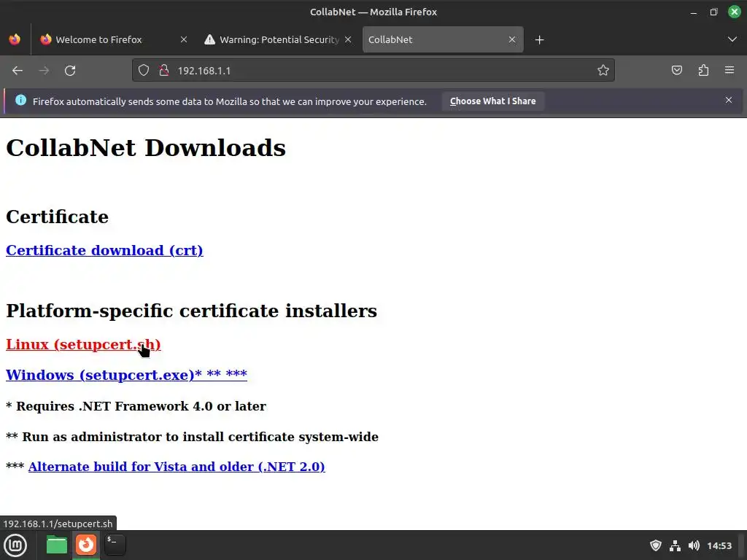Open the Firefox hamburger application menu
The image size is (747, 560).
[x=729, y=71]
